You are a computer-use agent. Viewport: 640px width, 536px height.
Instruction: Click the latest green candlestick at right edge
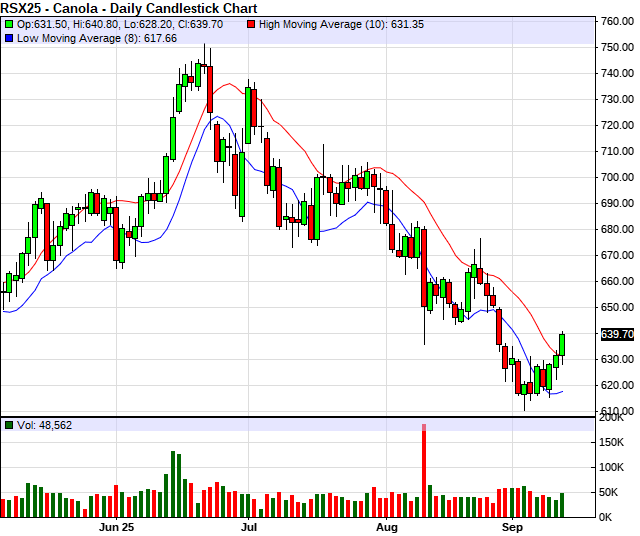(x=563, y=344)
